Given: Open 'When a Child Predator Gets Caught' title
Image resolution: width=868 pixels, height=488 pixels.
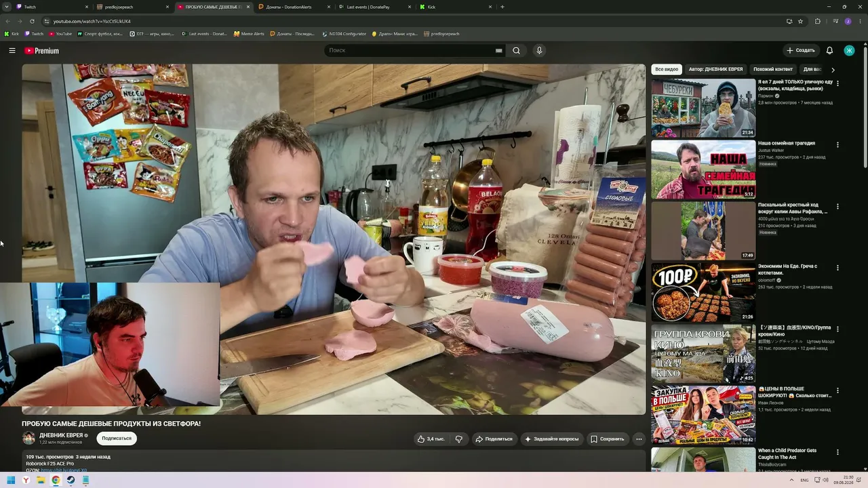Looking at the screenshot, I should [787, 453].
